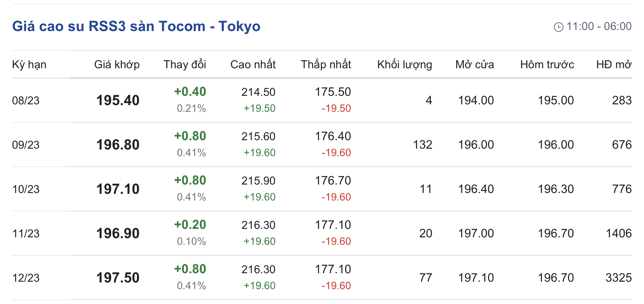
Task: Click the HĐ mở column header
Action: (x=614, y=65)
